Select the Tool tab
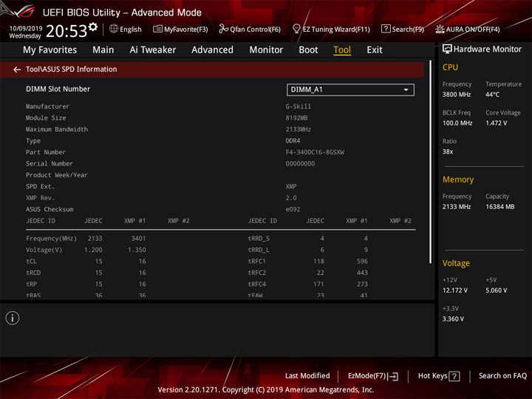Image resolution: width=532 pixels, height=399 pixels. [342, 50]
